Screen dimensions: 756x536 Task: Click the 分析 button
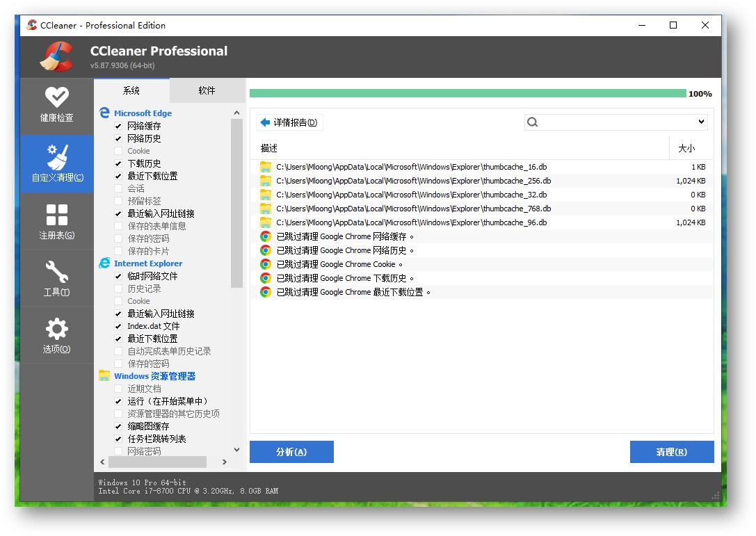coord(291,452)
